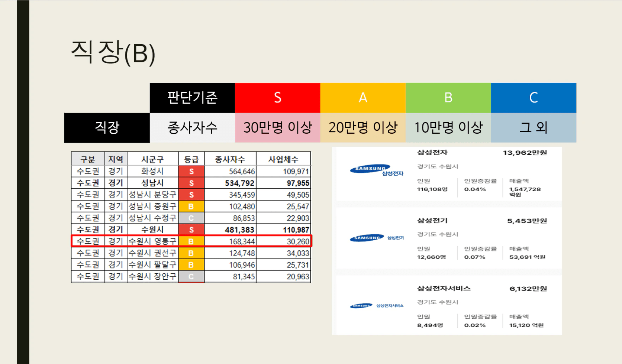Click the 시군구 column header

point(152,159)
